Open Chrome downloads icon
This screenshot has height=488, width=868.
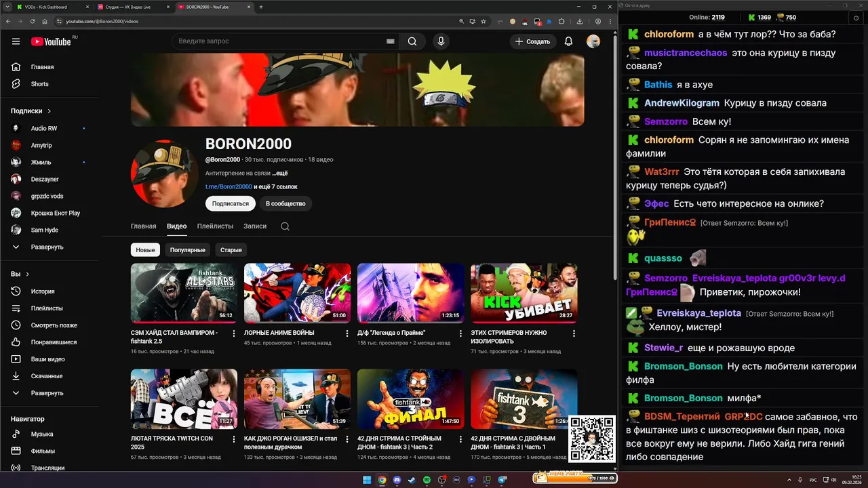click(x=579, y=21)
